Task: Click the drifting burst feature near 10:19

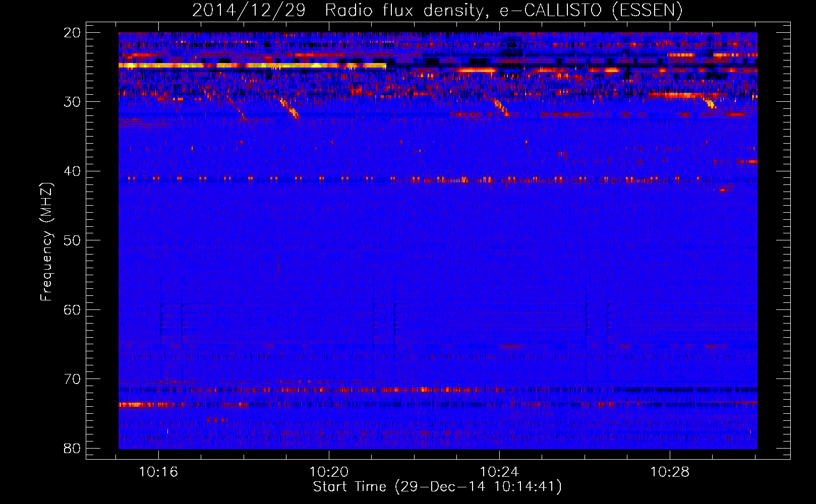Action: point(290,108)
